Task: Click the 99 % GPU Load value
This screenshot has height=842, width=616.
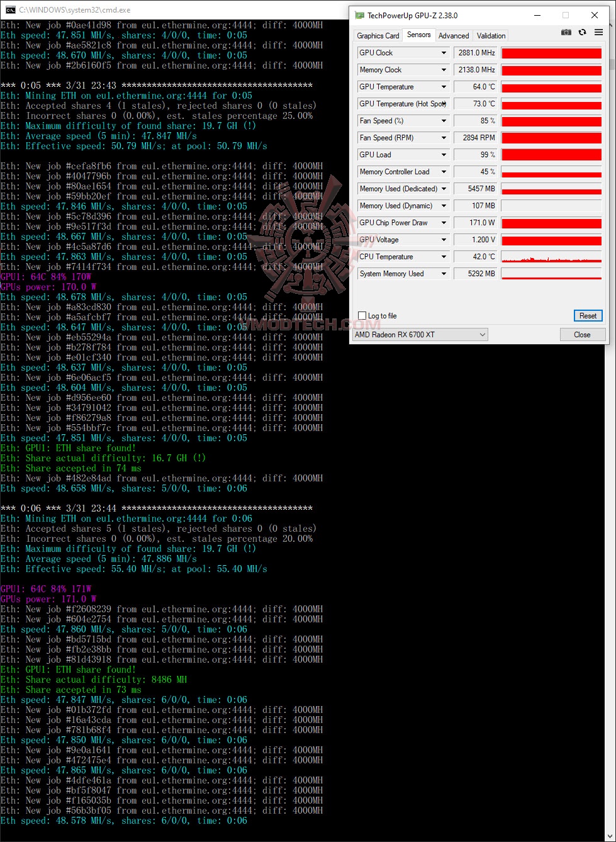Action: [x=475, y=155]
